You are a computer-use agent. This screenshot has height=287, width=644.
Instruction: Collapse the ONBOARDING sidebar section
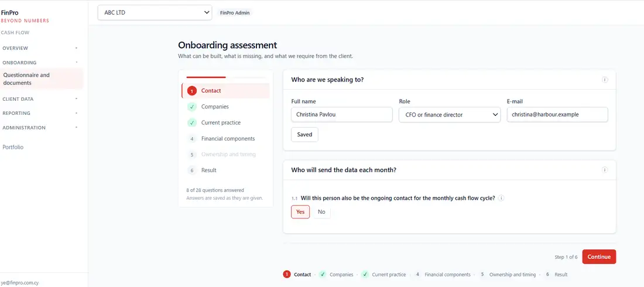(x=40, y=63)
